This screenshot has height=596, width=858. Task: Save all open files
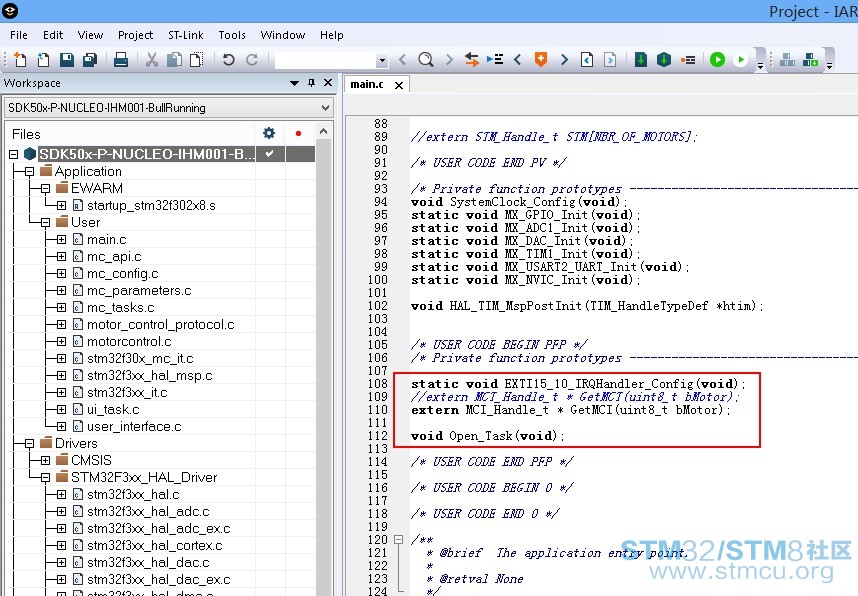click(x=90, y=60)
